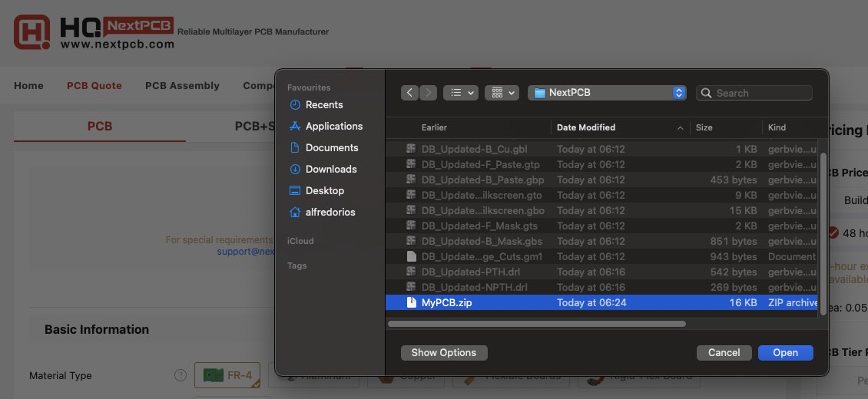Click the MyPCB.zip file icon

(411, 302)
